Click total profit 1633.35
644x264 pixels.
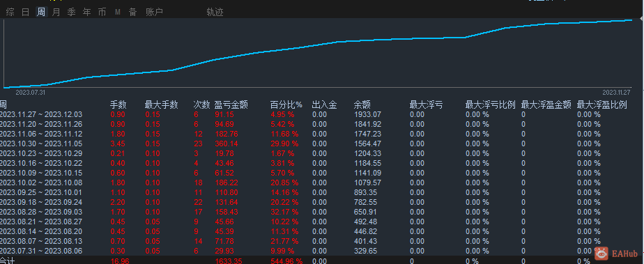(229, 261)
